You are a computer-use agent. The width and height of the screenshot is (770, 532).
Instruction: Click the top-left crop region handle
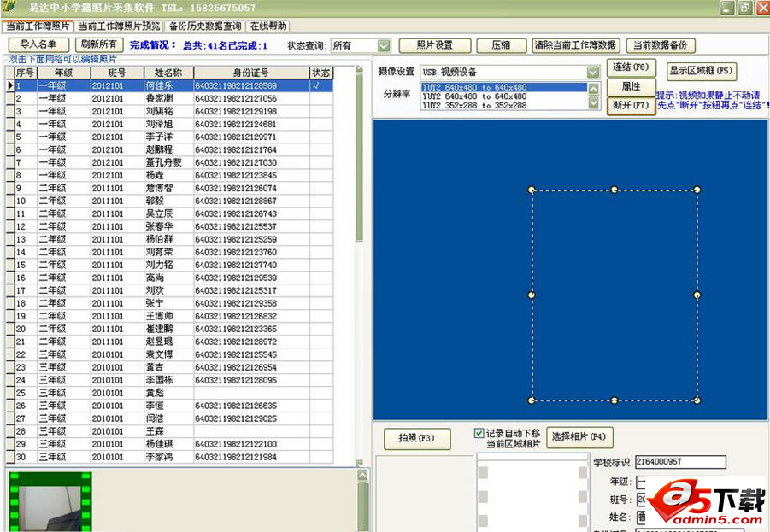[532, 190]
